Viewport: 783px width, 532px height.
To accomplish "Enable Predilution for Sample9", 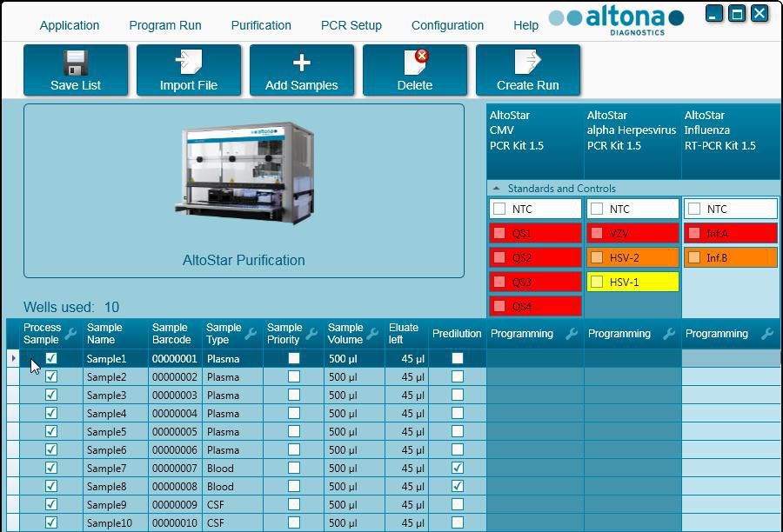I will (456, 504).
